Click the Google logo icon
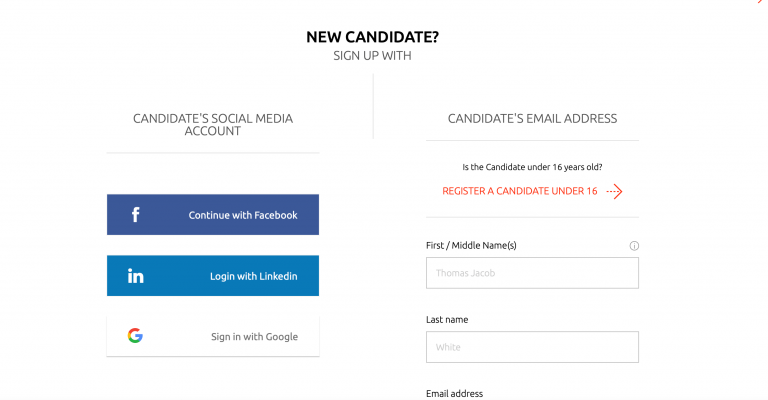The image size is (768, 400). (135, 336)
